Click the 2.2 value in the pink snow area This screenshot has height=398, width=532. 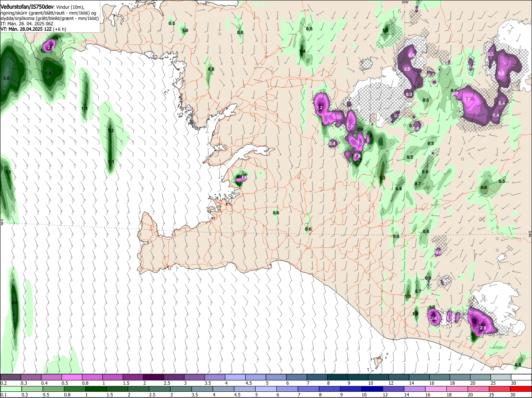coord(319,108)
